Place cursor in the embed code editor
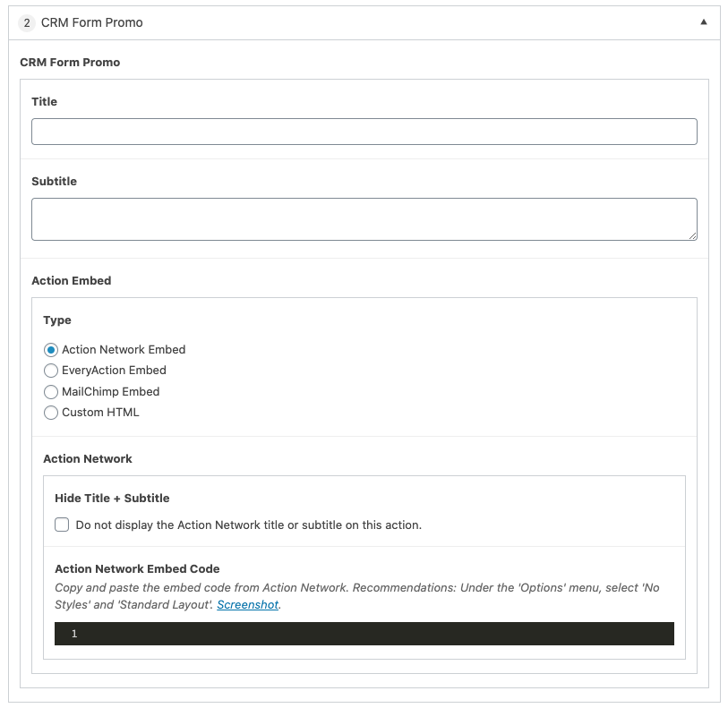Viewport: 728px width, 708px height. pos(376,634)
